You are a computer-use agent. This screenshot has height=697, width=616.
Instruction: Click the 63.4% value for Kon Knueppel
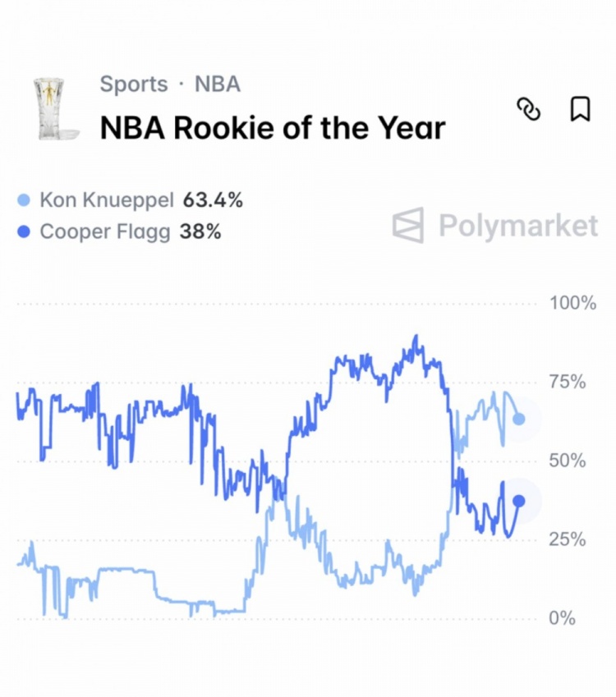pos(213,199)
